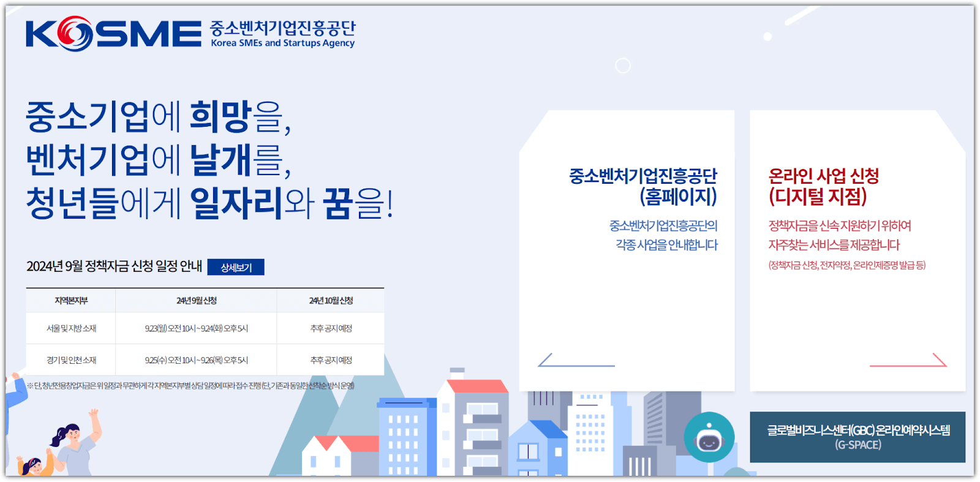Screen dimensions: 980x482
Task: Click the 중소기업에 희망을 slogan line
Action: [158, 116]
